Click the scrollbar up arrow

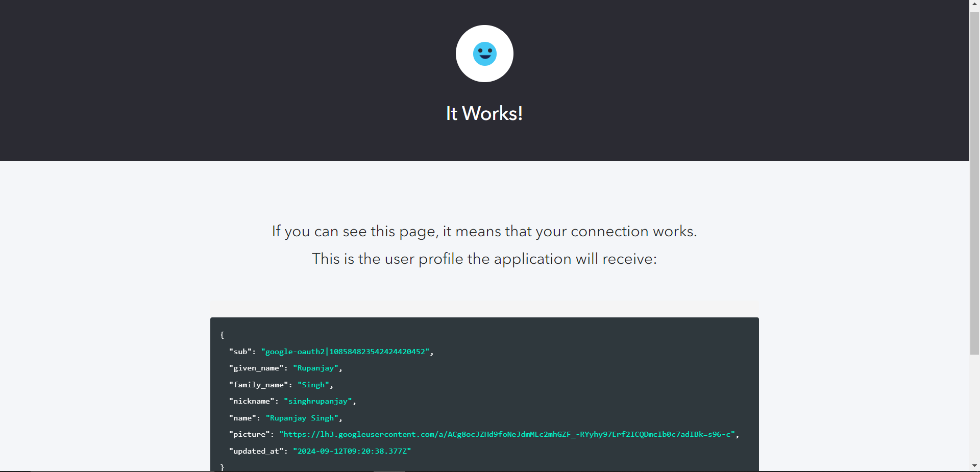[x=974, y=4]
